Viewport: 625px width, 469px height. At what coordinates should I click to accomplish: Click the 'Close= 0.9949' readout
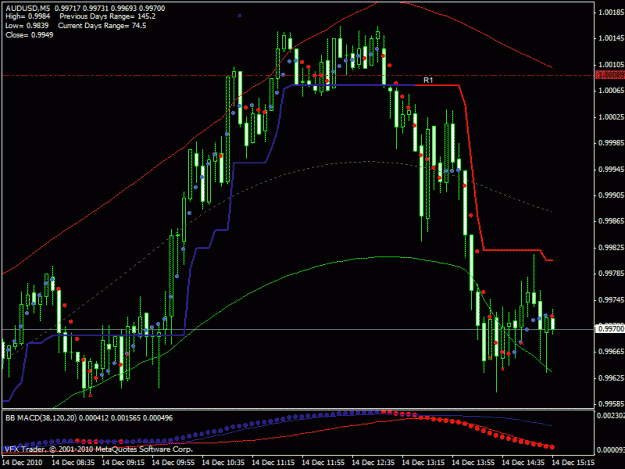(x=29, y=35)
